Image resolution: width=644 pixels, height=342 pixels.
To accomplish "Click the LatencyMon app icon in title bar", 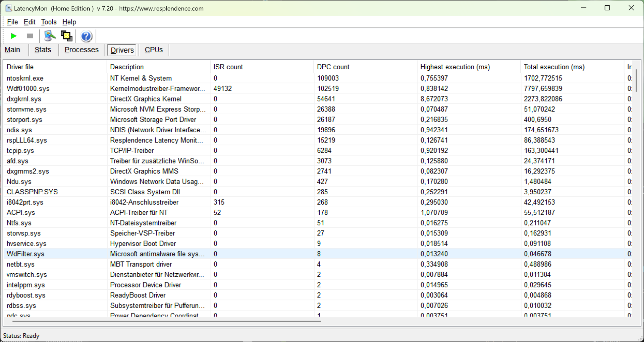I will [x=8, y=8].
